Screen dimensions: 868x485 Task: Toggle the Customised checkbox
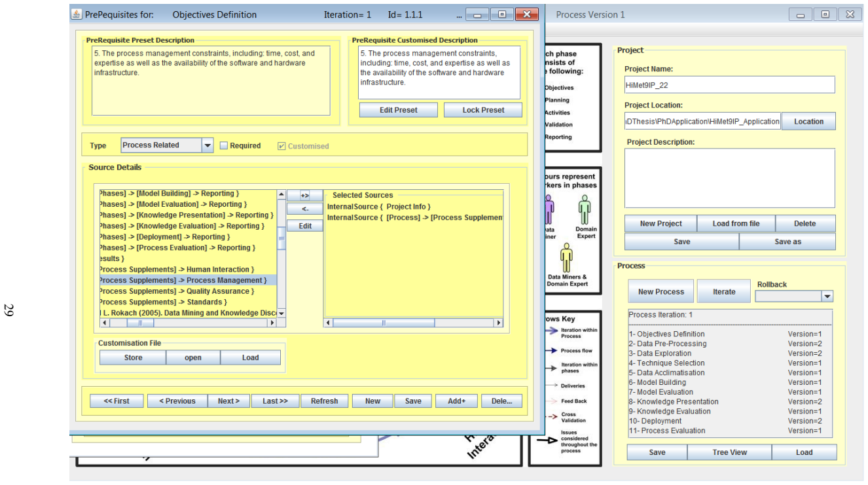click(x=281, y=145)
